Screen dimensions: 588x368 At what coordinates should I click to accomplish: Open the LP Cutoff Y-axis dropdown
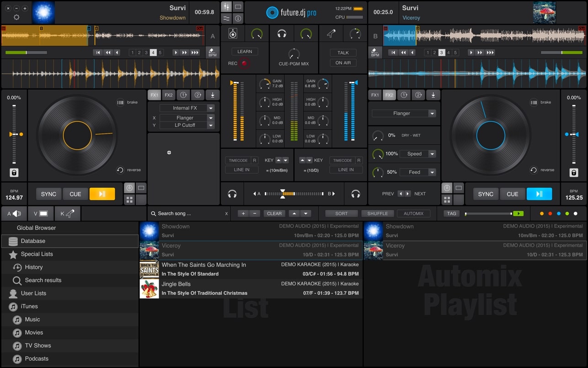tap(187, 125)
